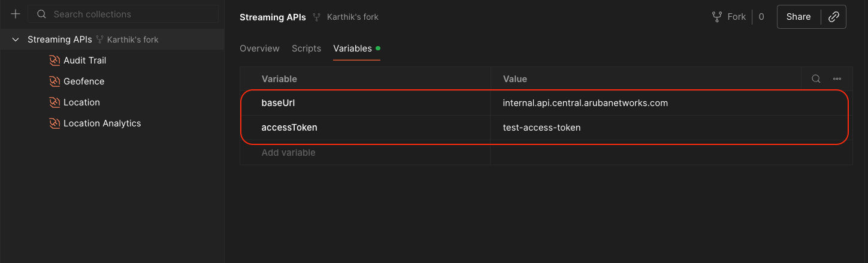This screenshot has height=263, width=868.
Task: Open the Location request in the sidebar
Action: pos(81,102)
